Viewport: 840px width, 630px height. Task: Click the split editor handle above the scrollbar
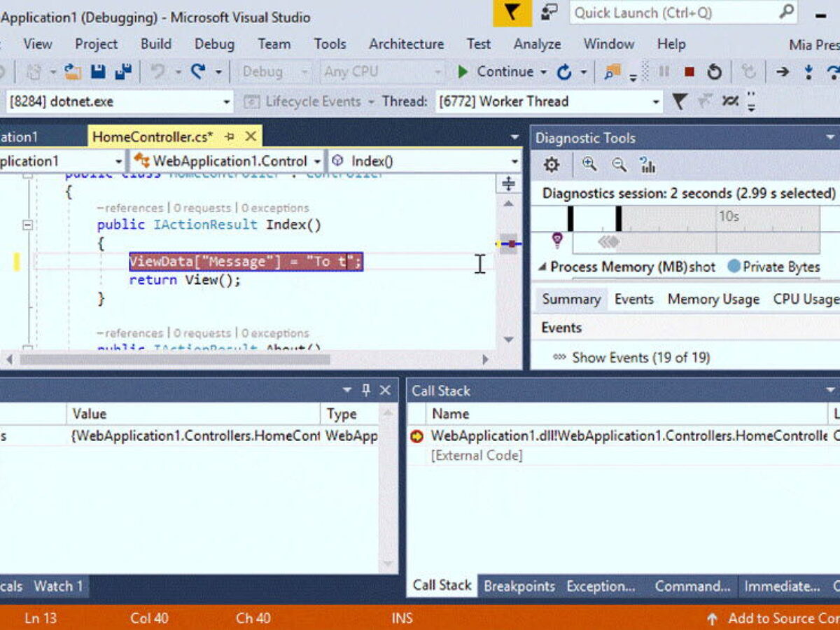[509, 183]
